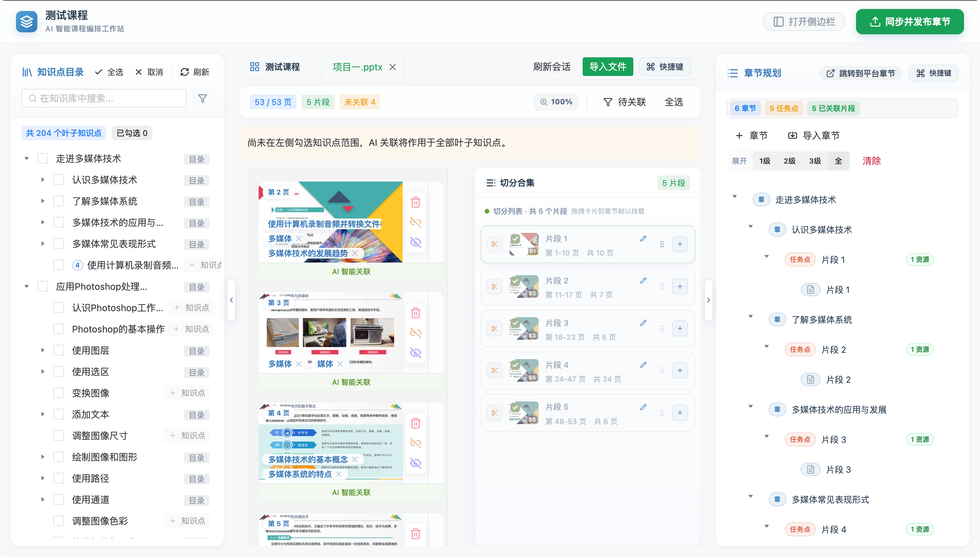Click the 同步并发布章节 button

(910, 22)
